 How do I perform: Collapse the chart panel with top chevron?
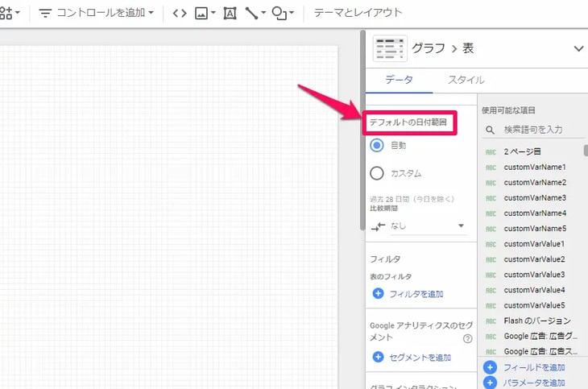(578, 48)
